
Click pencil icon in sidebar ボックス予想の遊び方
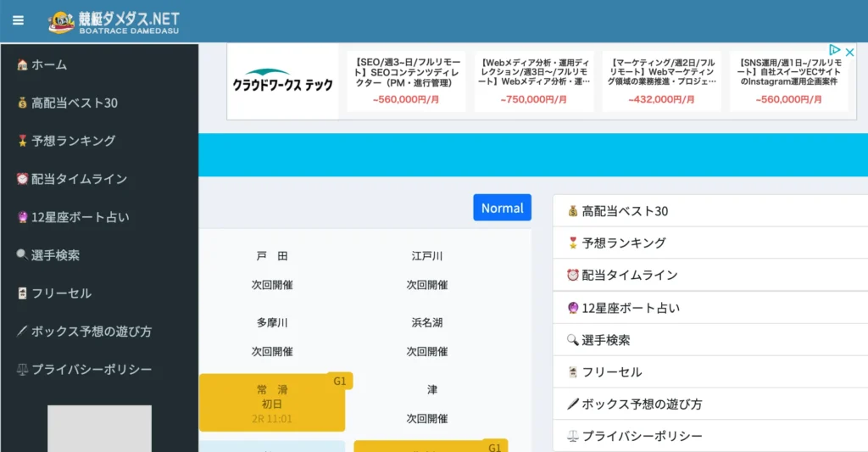[x=22, y=332]
